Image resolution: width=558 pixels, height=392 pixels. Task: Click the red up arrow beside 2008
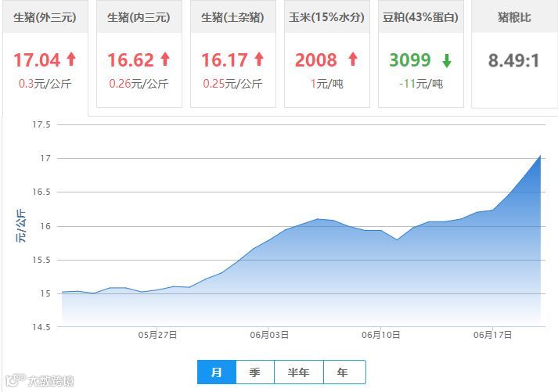pyautogui.click(x=353, y=59)
